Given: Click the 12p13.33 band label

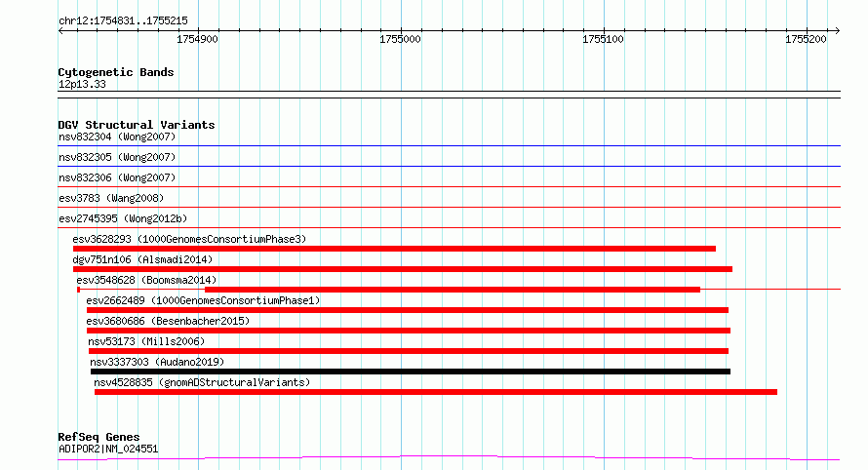Looking at the screenshot, I should pos(82,84).
